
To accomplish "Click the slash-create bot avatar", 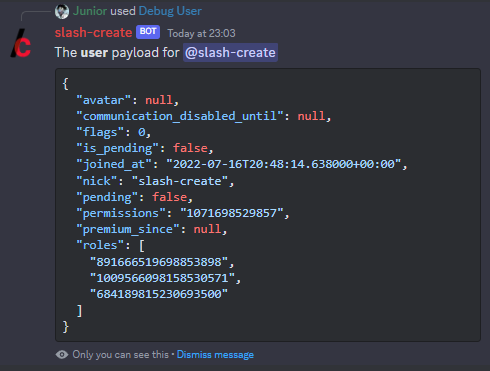I will (x=21, y=43).
